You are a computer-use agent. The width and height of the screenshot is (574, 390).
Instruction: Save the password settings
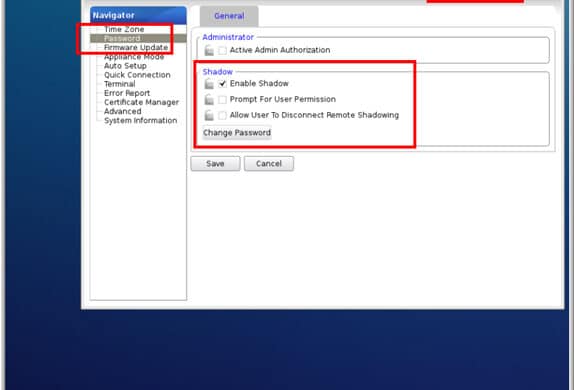(215, 164)
